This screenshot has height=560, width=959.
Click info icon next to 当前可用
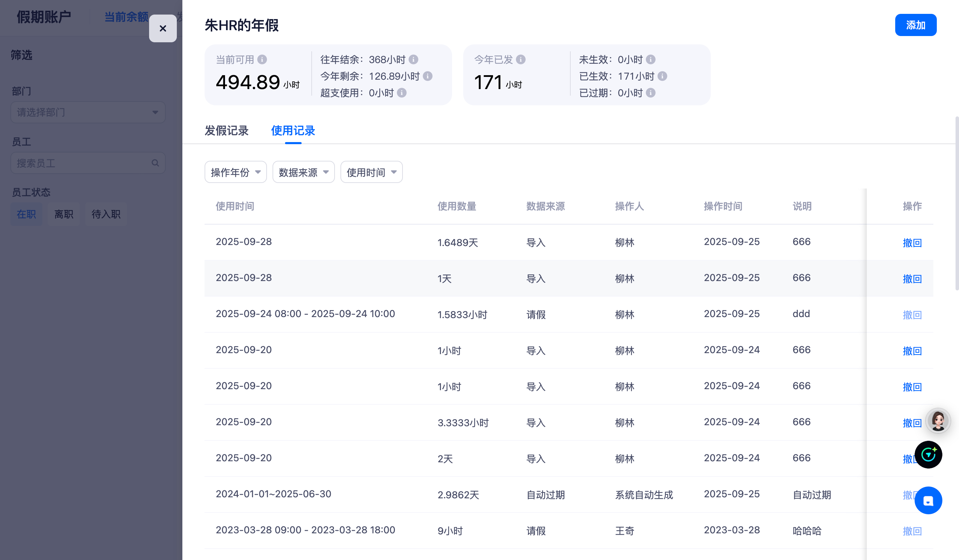tap(262, 60)
